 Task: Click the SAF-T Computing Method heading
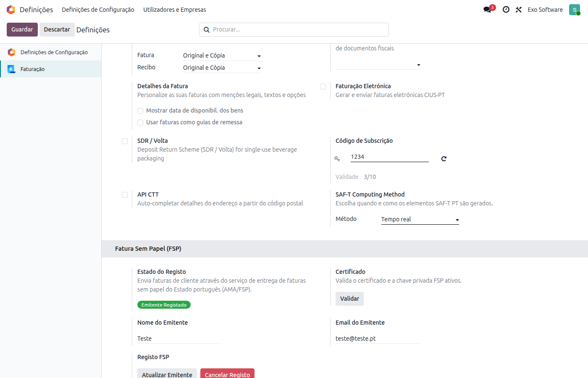[370, 194]
